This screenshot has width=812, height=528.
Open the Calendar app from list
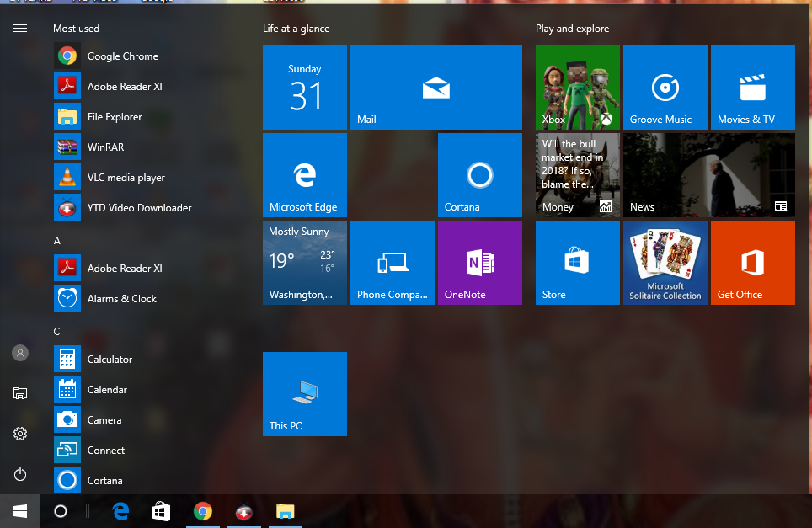(x=125, y=389)
